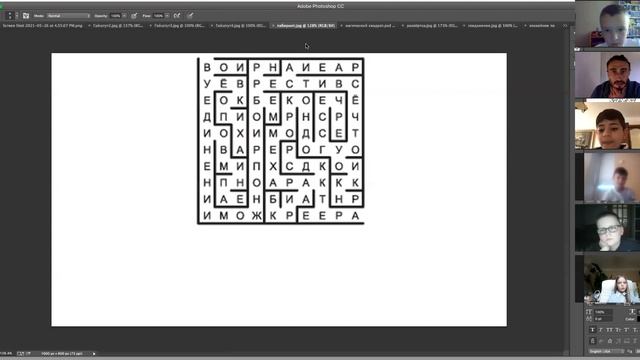This screenshot has width=640, height=360.
Task: Select the bearded man video thumbnail
Action: 607,75
